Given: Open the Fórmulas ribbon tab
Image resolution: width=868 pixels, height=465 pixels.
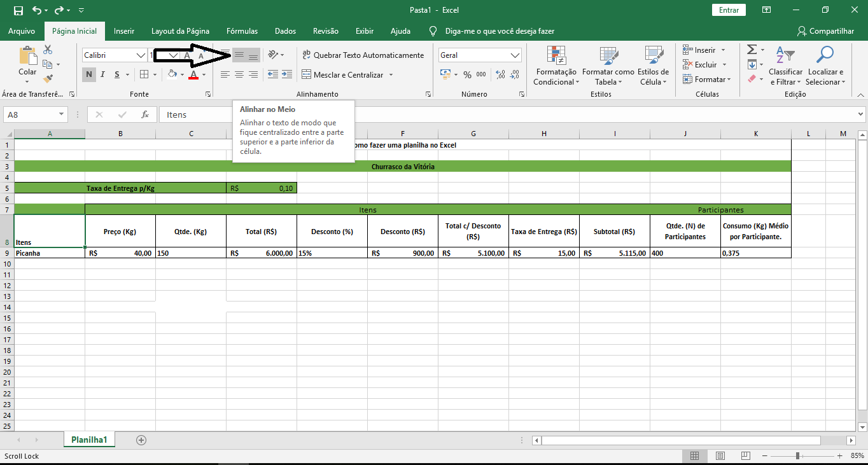Looking at the screenshot, I should pos(242,31).
